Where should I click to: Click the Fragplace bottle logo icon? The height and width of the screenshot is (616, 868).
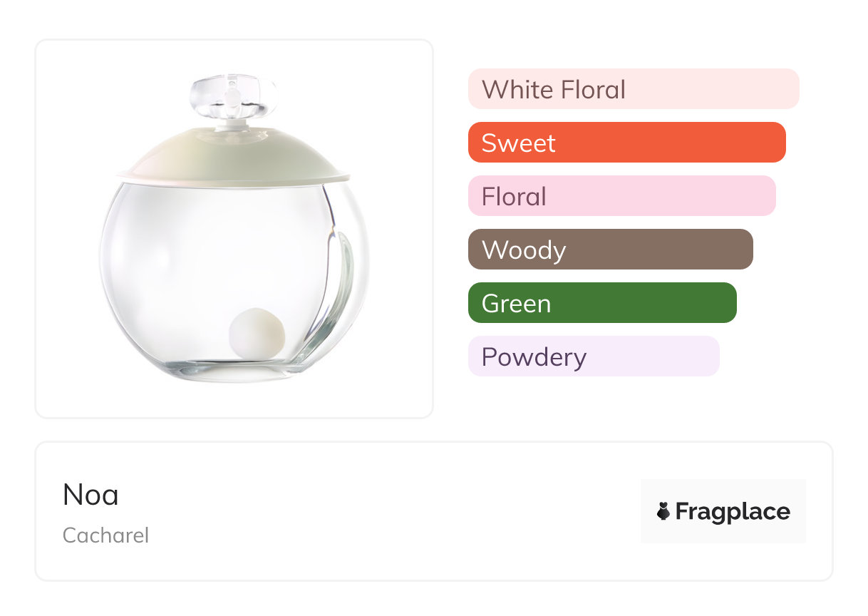tap(663, 511)
